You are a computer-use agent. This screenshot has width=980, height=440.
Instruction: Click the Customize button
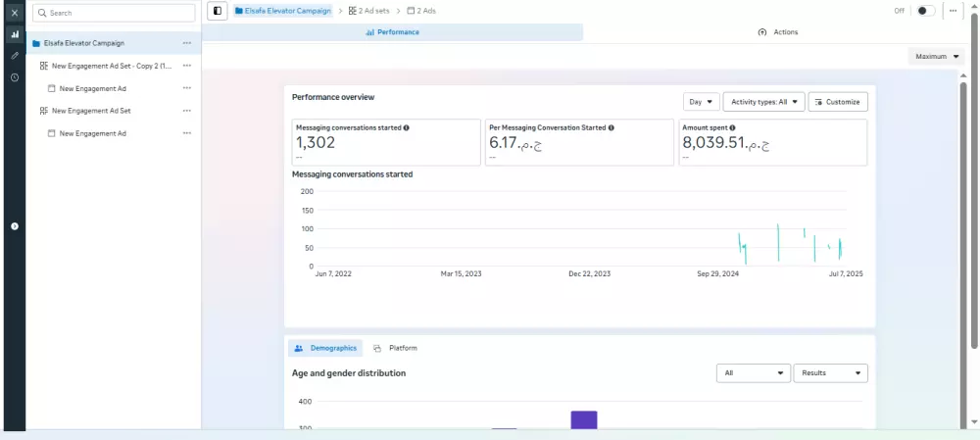tap(838, 102)
